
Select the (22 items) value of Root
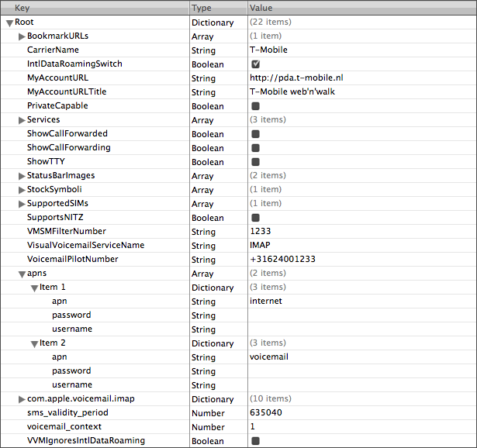(271, 22)
